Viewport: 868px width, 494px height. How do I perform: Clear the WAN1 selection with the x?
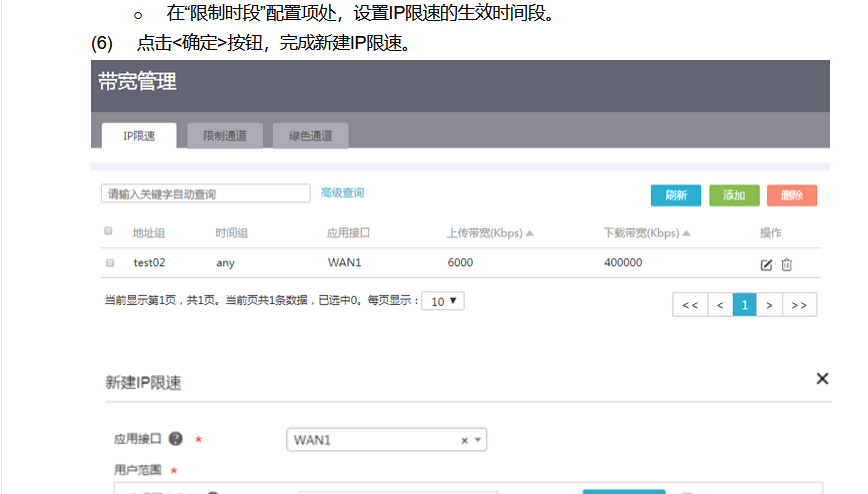pyautogui.click(x=464, y=440)
